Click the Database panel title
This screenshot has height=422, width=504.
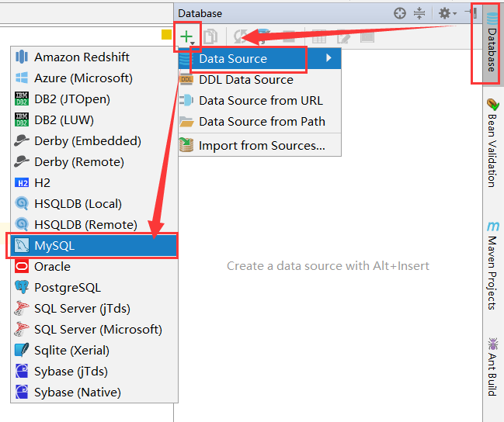200,13
